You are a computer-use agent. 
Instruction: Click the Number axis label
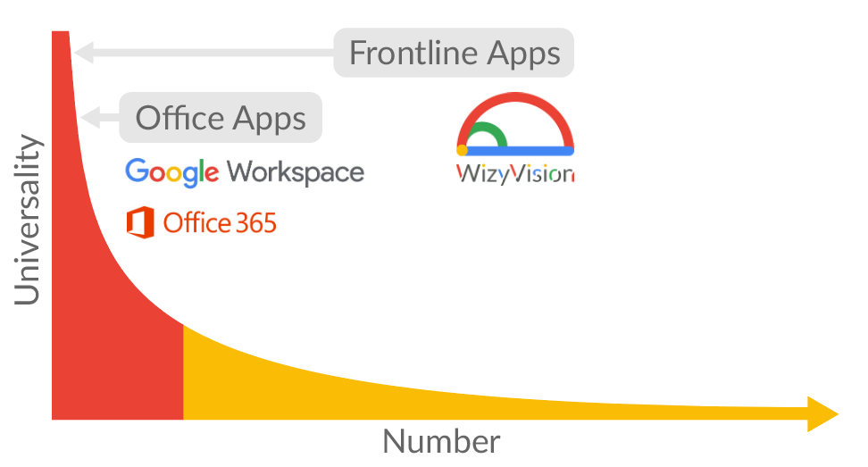(441, 441)
